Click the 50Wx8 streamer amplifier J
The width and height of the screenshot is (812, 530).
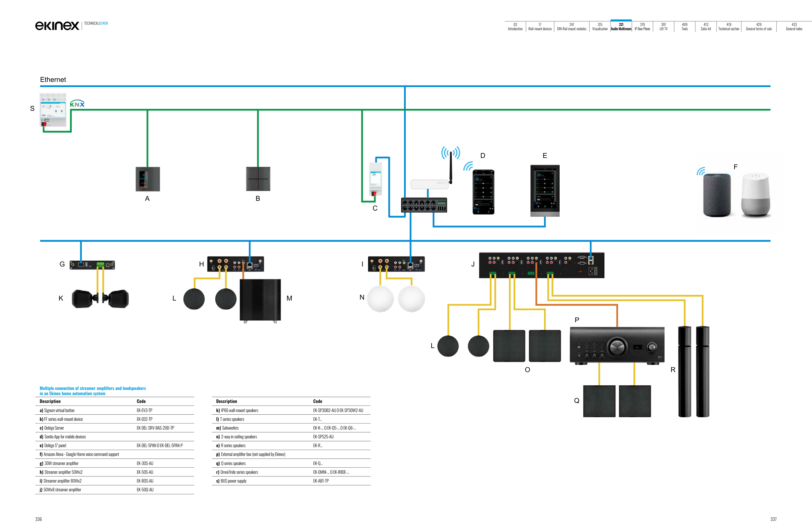coord(541,265)
